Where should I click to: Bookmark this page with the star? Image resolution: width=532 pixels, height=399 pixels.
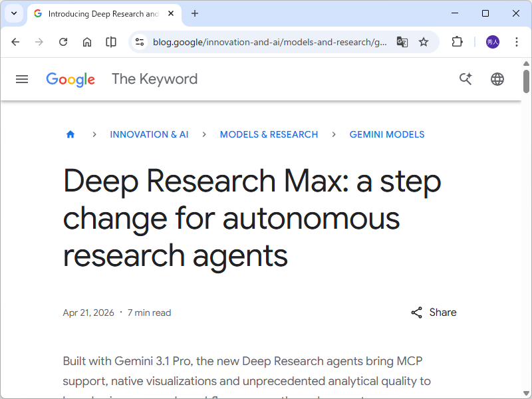pos(424,42)
